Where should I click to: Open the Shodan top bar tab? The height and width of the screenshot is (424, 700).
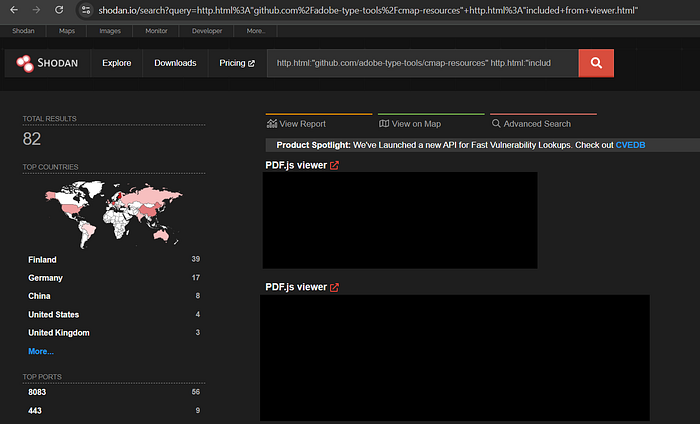[x=23, y=31]
